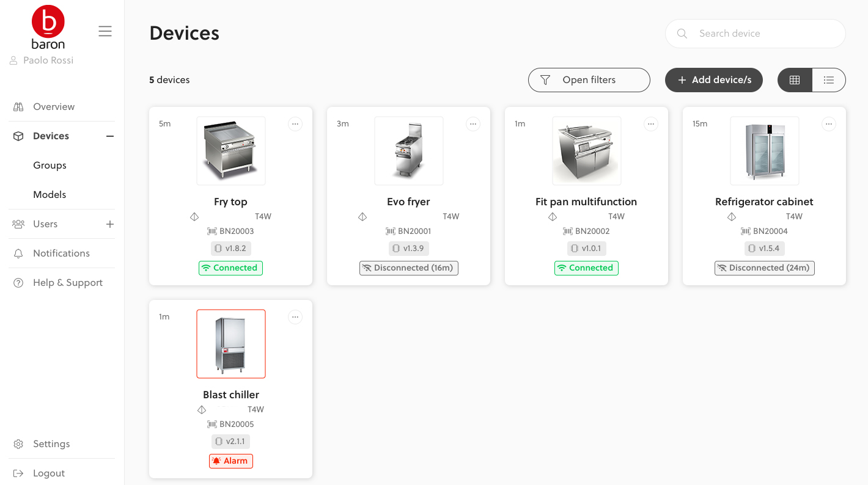The image size is (868, 485).
Task: Click the Disconnected (16m) status on Evo fryer
Action: pyautogui.click(x=409, y=268)
